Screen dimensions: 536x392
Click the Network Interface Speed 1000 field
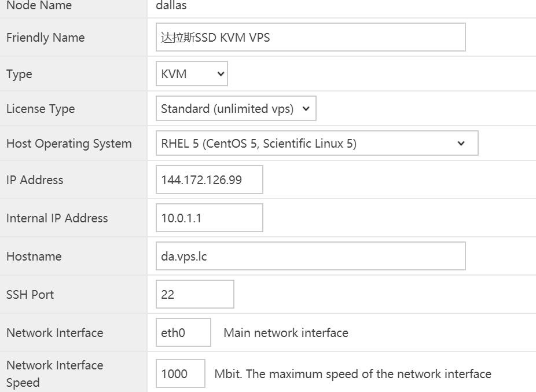180,374
